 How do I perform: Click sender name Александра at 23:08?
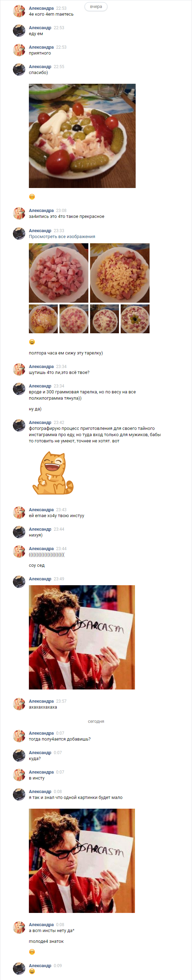pos(41,210)
